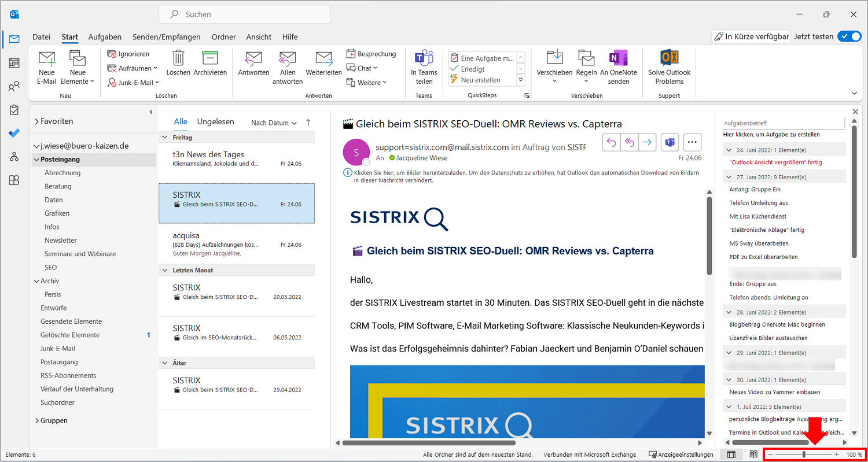
Task: Open the Hilfe tab
Action: tap(290, 37)
